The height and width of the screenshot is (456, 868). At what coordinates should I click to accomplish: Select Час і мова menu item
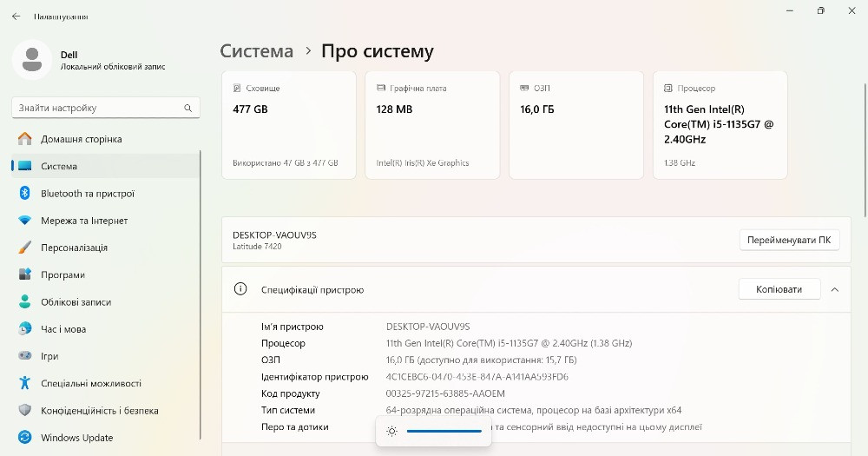coord(63,329)
